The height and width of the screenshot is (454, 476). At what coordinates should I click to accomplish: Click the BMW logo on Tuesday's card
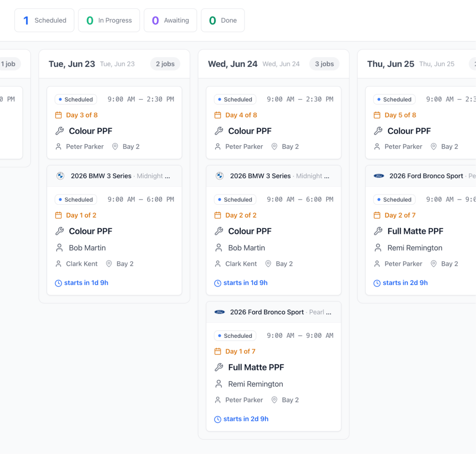click(x=61, y=176)
